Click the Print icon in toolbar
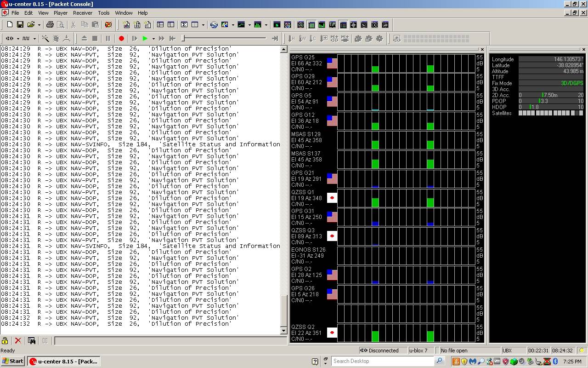 (x=50, y=25)
